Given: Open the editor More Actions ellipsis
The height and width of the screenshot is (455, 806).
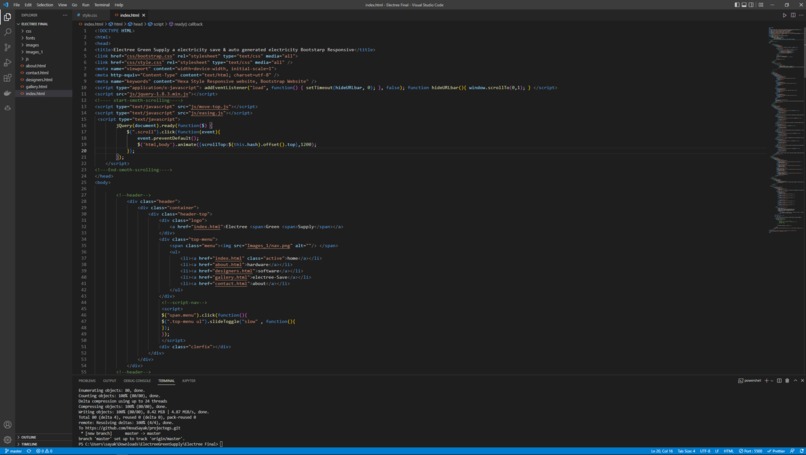Looking at the screenshot, I should tap(801, 15).
